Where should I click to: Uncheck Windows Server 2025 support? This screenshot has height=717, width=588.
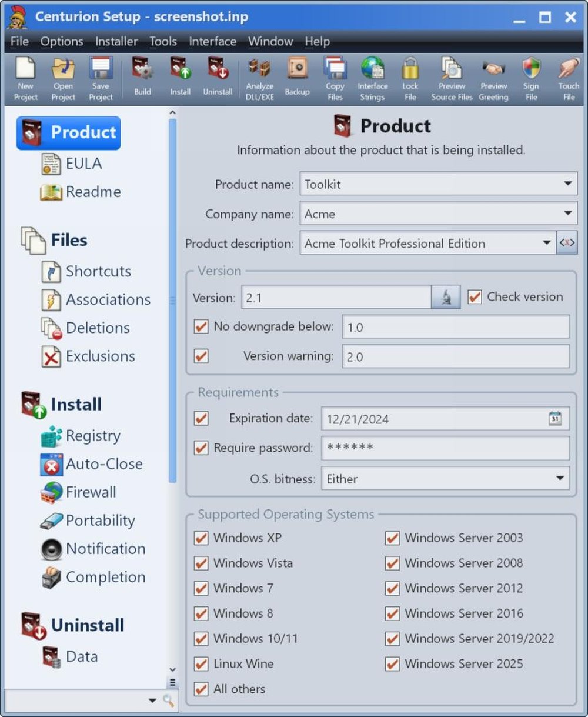tap(393, 663)
